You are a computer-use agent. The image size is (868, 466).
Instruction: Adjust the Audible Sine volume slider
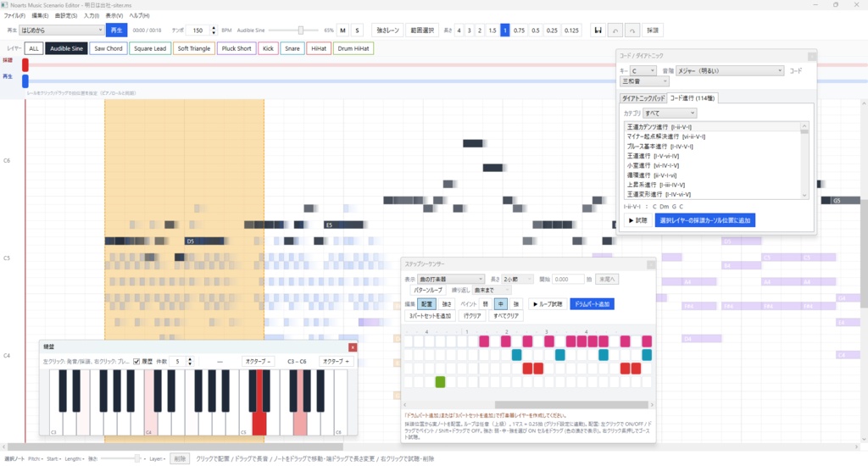301,31
